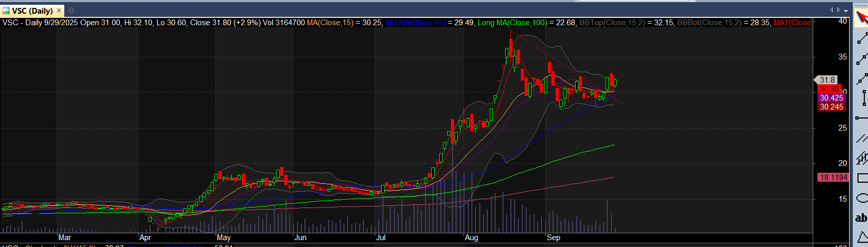868x247 pixels.
Task: Click the 18.1194 price label on axis
Action: pyautogui.click(x=833, y=177)
